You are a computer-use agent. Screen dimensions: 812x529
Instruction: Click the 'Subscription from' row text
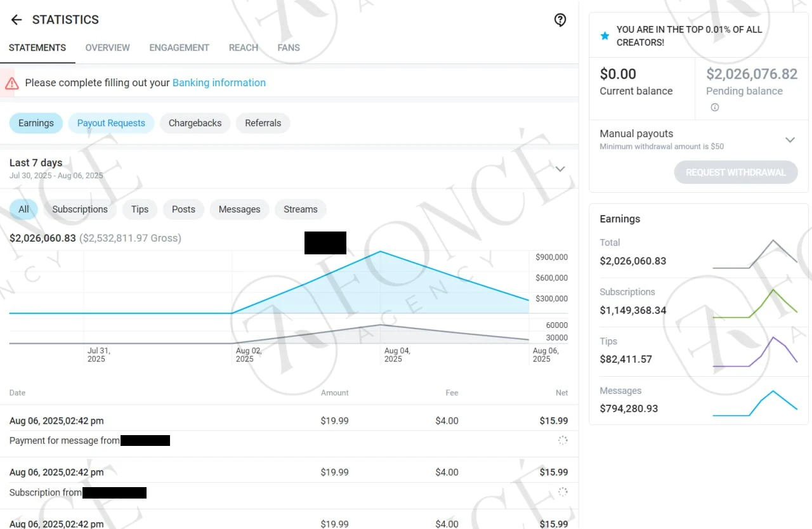tap(46, 492)
